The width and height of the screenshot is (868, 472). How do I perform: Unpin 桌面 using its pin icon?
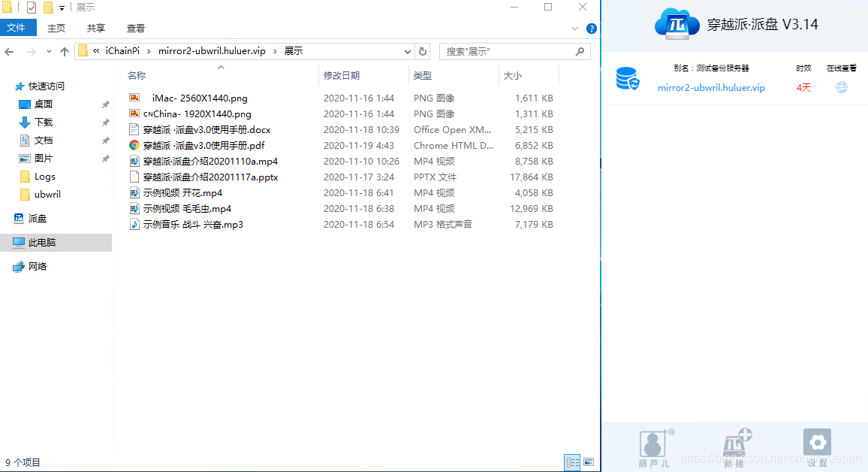(x=105, y=104)
